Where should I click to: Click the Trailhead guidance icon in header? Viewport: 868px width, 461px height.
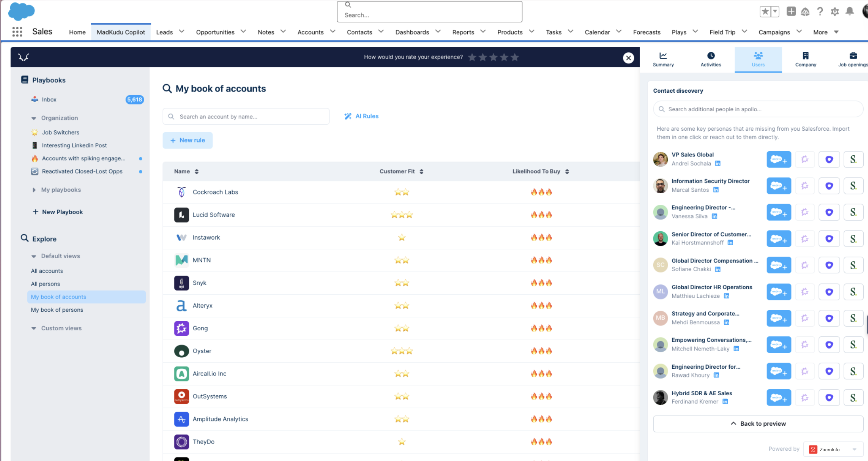coord(805,11)
